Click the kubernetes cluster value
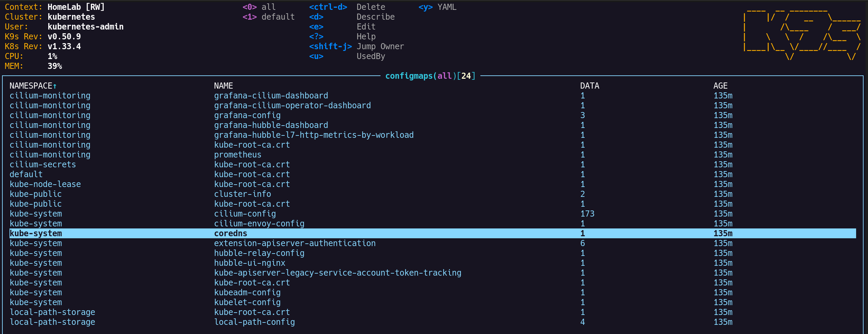 (x=71, y=17)
